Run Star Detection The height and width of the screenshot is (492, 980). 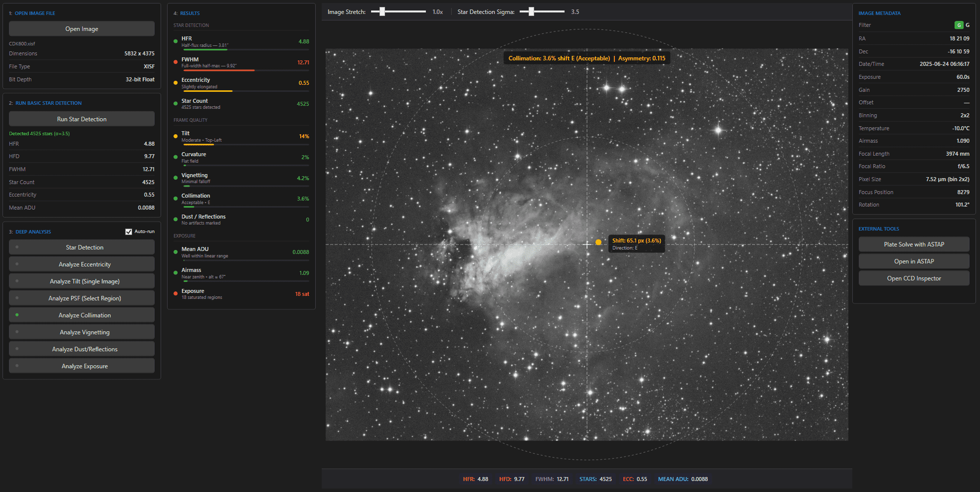pos(82,119)
